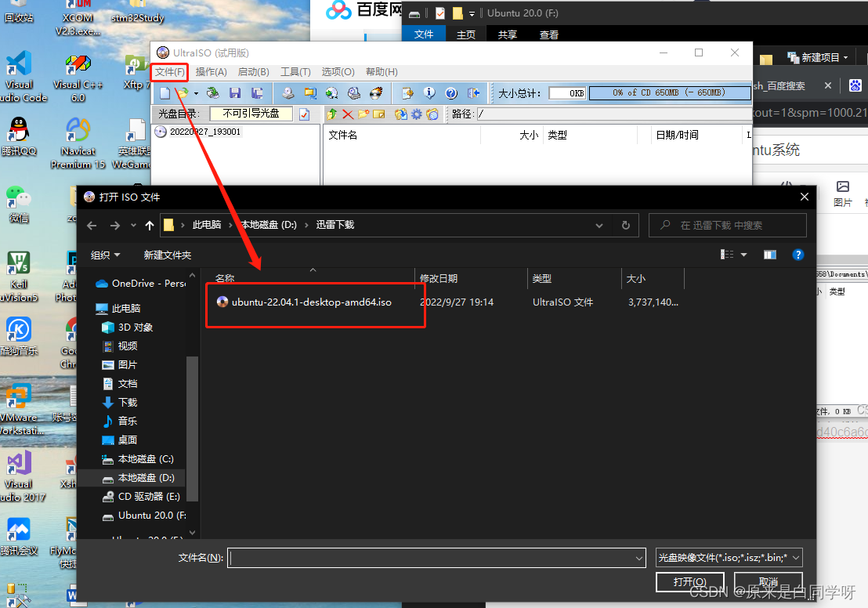
Task: Toggle the preview pane icon in dialog
Action: pos(770,255)
